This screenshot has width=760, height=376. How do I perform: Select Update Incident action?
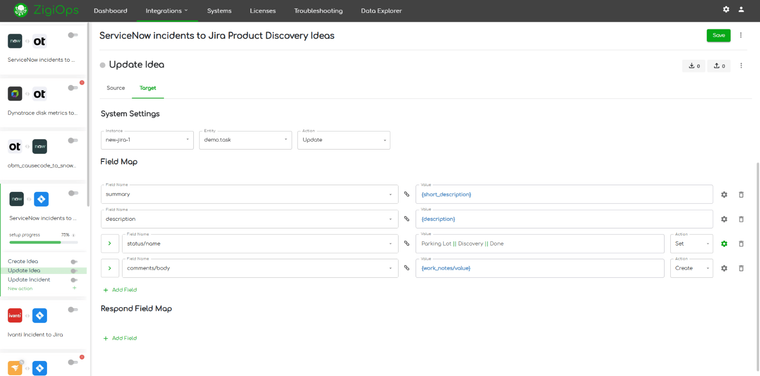click(29, 280)
